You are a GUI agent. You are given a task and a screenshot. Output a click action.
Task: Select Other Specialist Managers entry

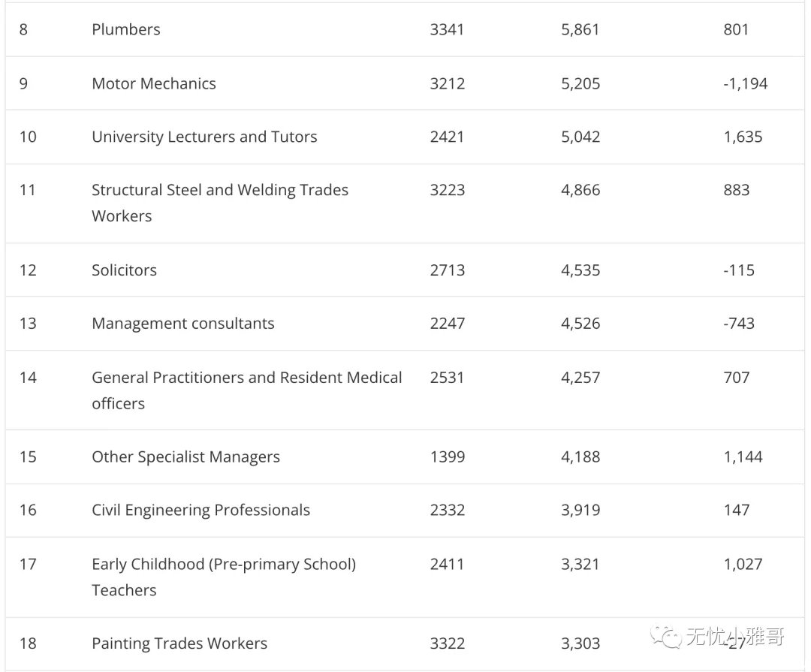(185, 457)
